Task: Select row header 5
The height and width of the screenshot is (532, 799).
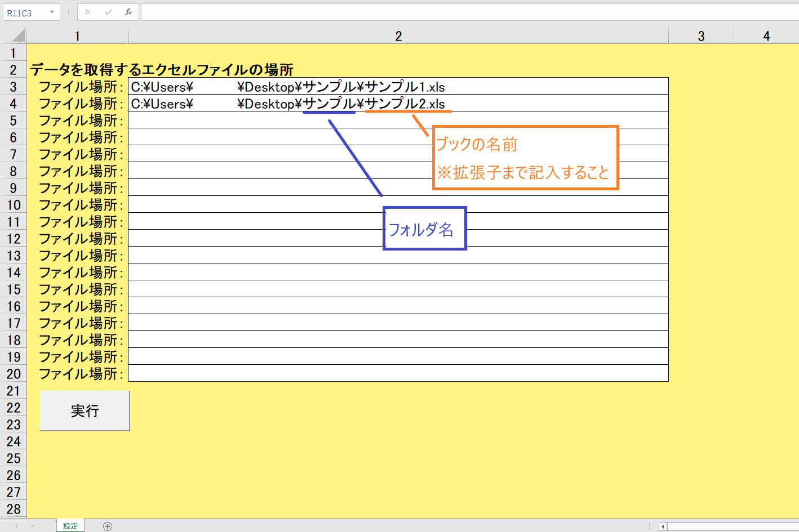Action: click(13, 120)
